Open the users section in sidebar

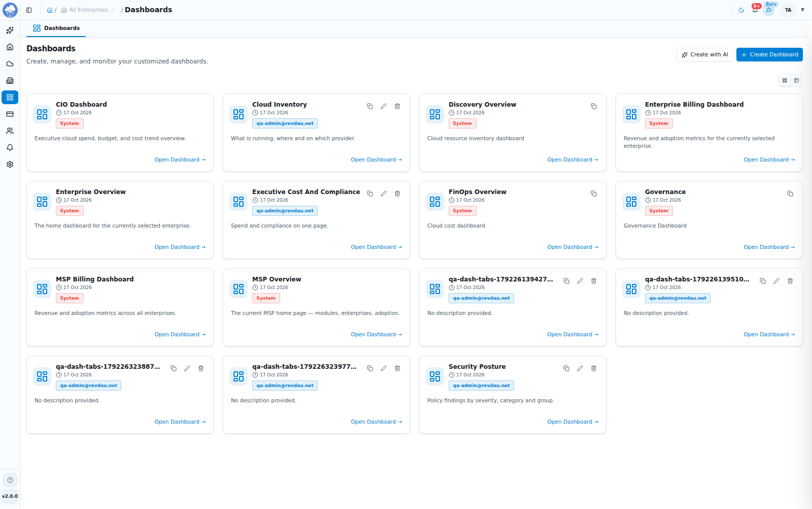(10, 131)
